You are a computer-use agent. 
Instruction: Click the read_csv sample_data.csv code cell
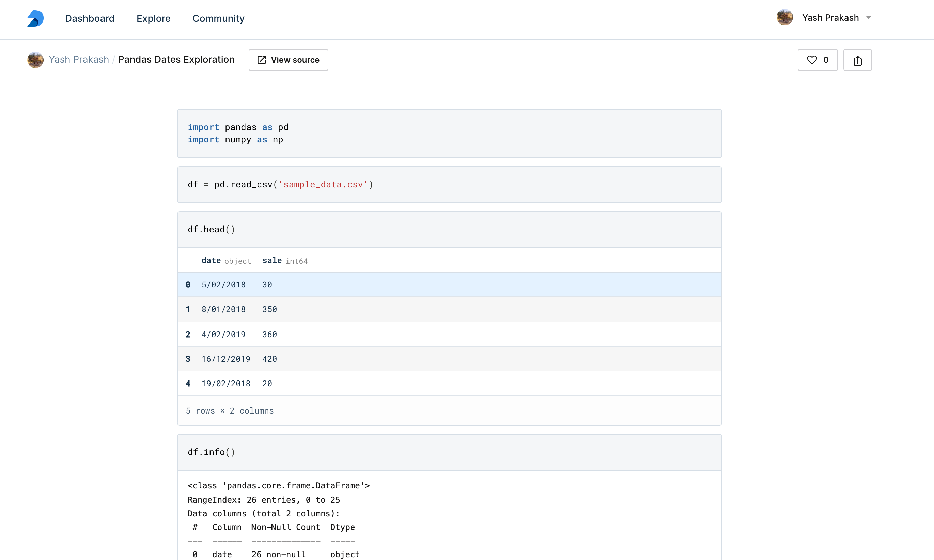point(449,185)
